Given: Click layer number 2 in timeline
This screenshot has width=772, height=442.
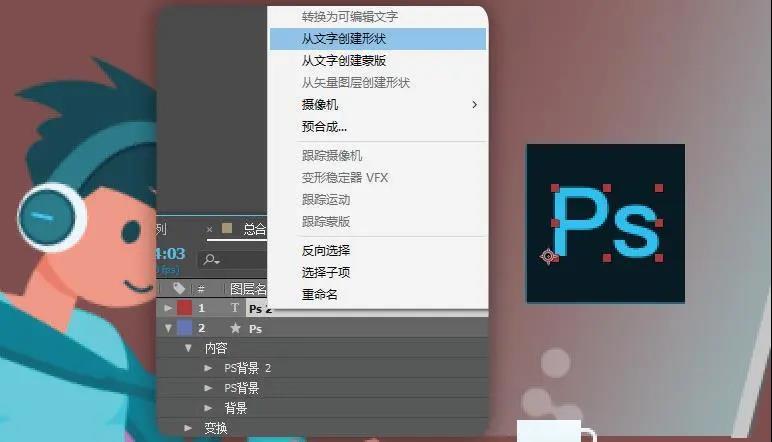Looking at the screenshot, I should point(201,328).
